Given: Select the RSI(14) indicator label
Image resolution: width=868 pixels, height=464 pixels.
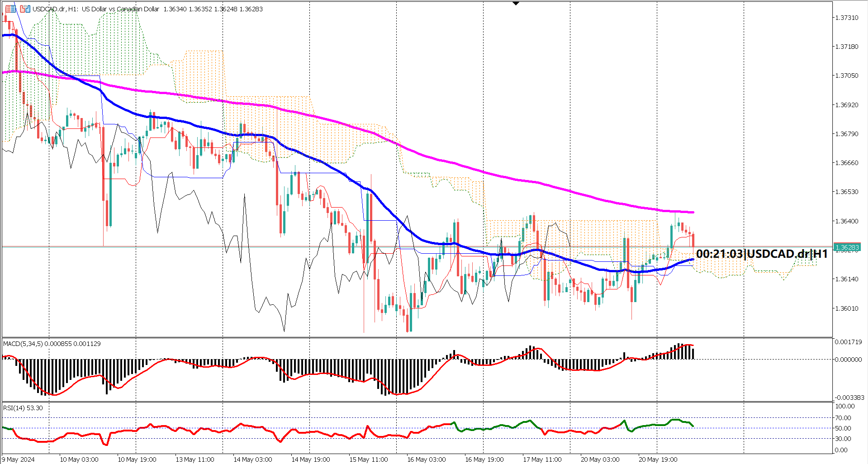Looking at the screenshot, I should point(23,408).
